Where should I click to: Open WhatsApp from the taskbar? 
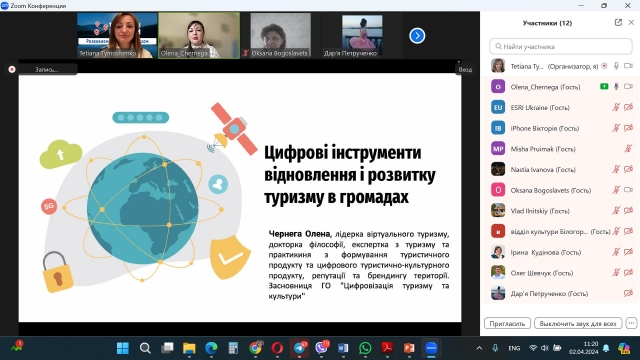tap(365, 348)
